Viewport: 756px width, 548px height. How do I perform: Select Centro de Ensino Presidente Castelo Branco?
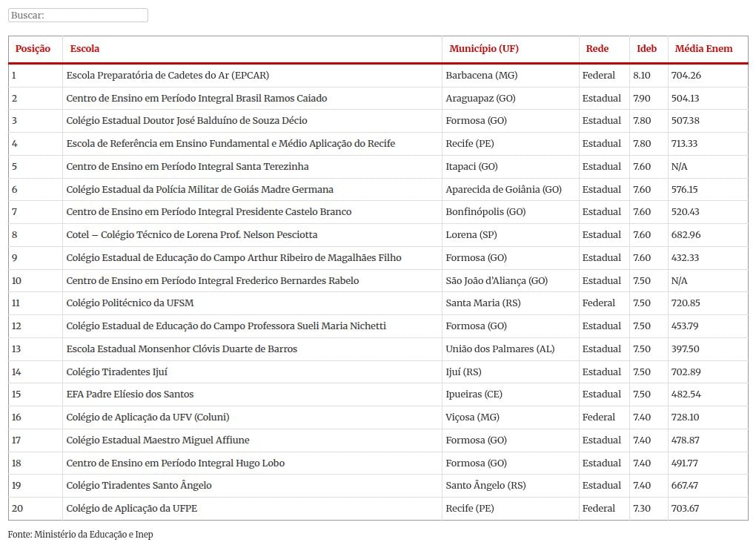coord(209,212)
